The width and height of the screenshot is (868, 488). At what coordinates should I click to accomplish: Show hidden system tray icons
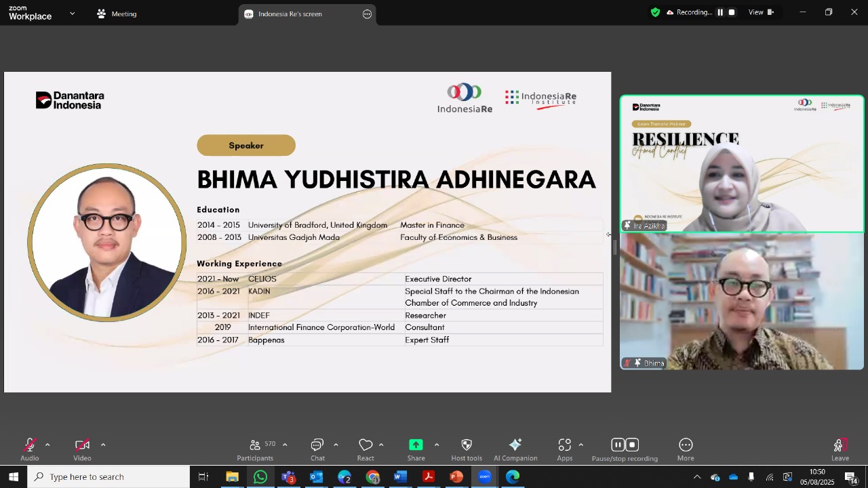click(x=696, y=477)
